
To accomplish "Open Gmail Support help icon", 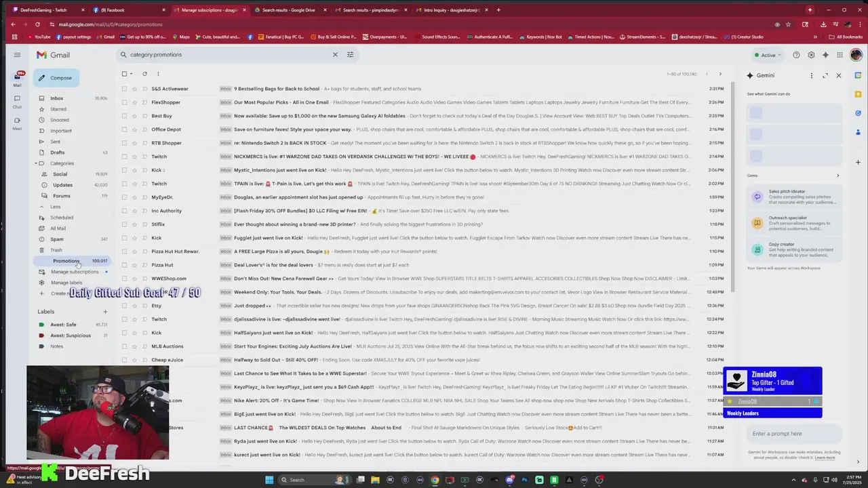I will 796,55.
